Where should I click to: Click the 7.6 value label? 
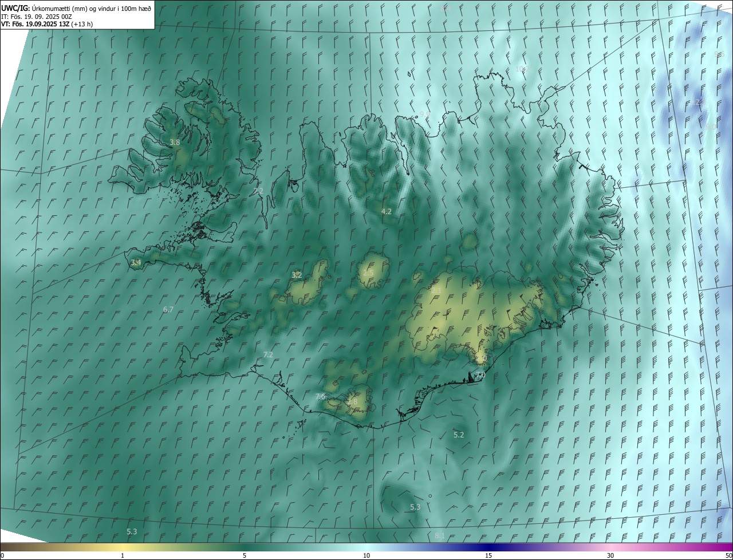tap(320, 396)
